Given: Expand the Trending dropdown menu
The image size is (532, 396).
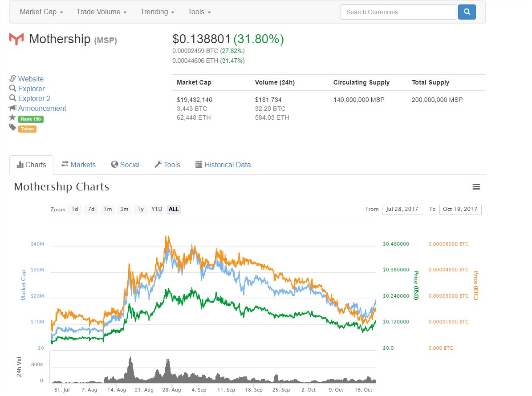Looking at the screenshot, I should coord(157,12).
